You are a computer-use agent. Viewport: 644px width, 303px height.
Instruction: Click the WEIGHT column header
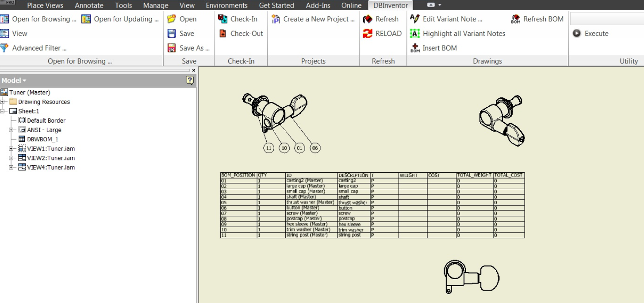tap(413, 175)
